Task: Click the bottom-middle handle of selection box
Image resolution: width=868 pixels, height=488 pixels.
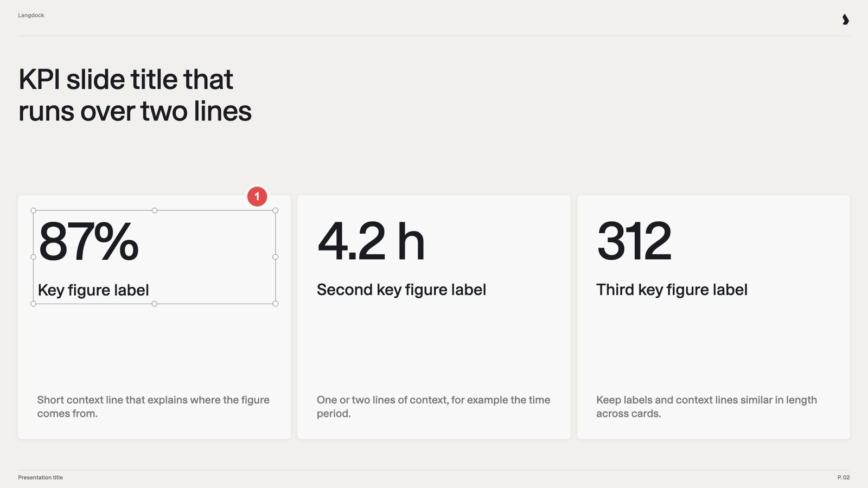Action: pyautogui.click(x=155, y=304)
